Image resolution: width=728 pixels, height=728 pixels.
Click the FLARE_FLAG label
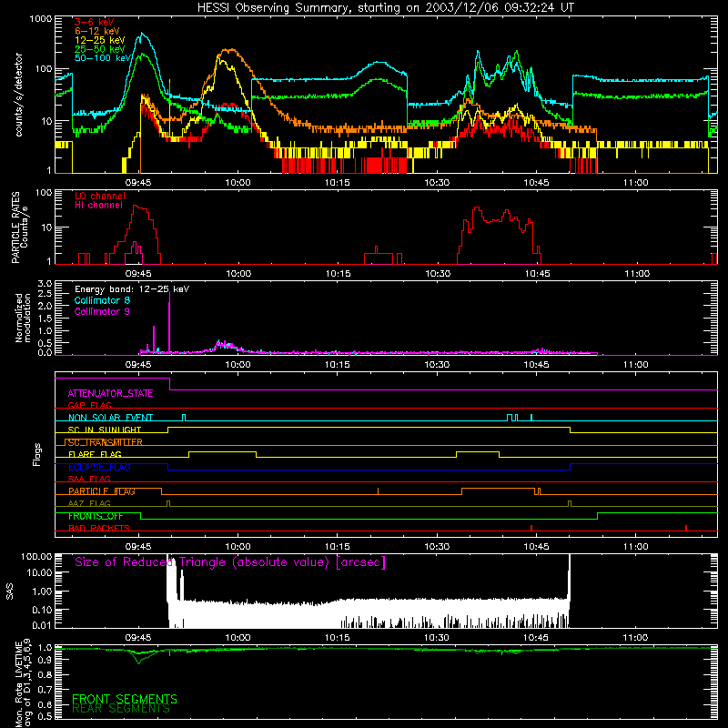click(x=95, y=454)
